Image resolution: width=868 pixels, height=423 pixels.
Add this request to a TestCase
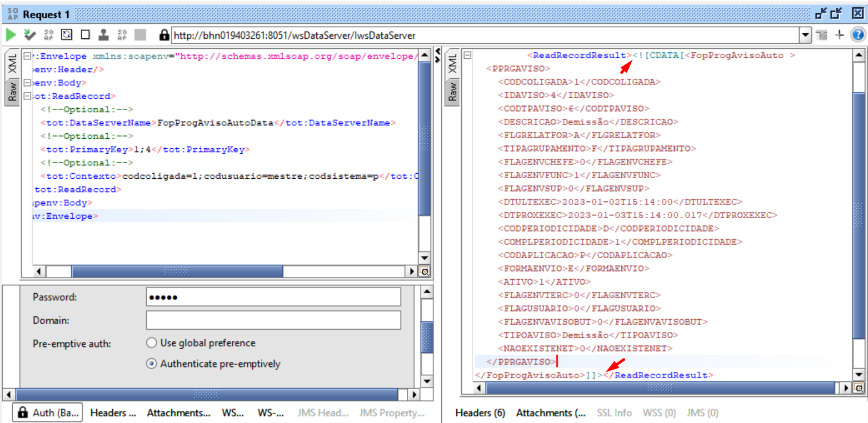pos(30,35)
